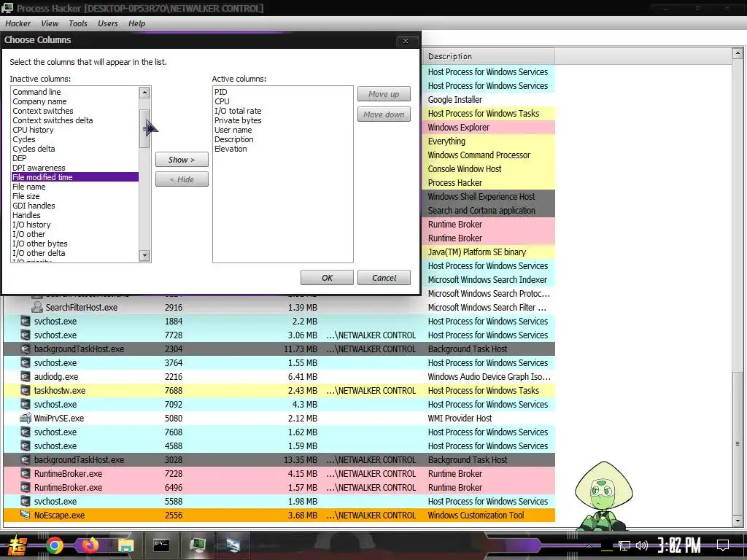The image size is (747, 560).
Task: Click the inactive columns scrollbar thumb
Action: pyautogui.click(x=144, y=128)
